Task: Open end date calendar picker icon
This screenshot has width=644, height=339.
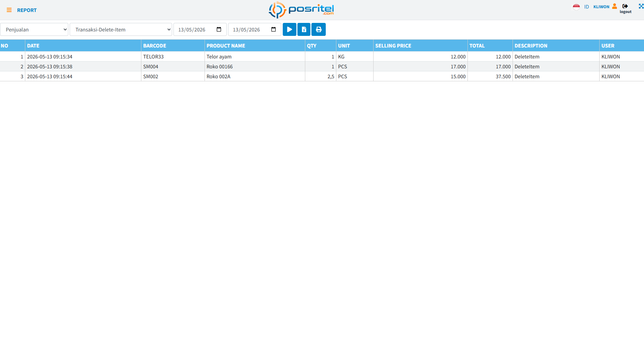Action: 274,29
